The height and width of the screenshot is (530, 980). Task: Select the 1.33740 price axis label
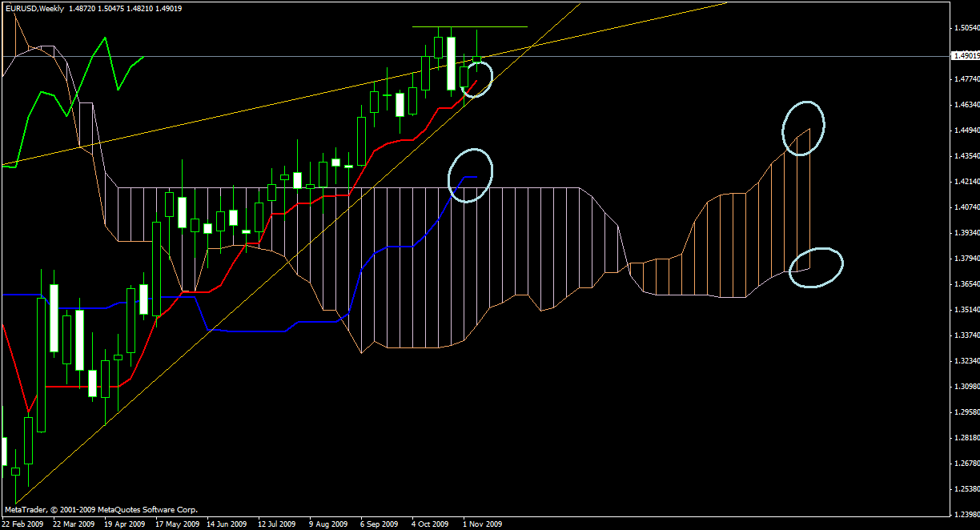pos(967,335)
